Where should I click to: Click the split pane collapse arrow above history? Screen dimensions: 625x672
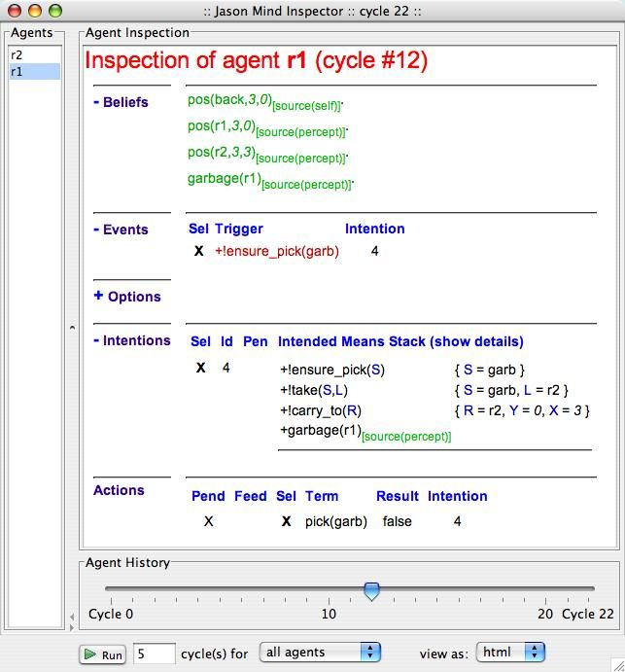click(x=72, y=328)
